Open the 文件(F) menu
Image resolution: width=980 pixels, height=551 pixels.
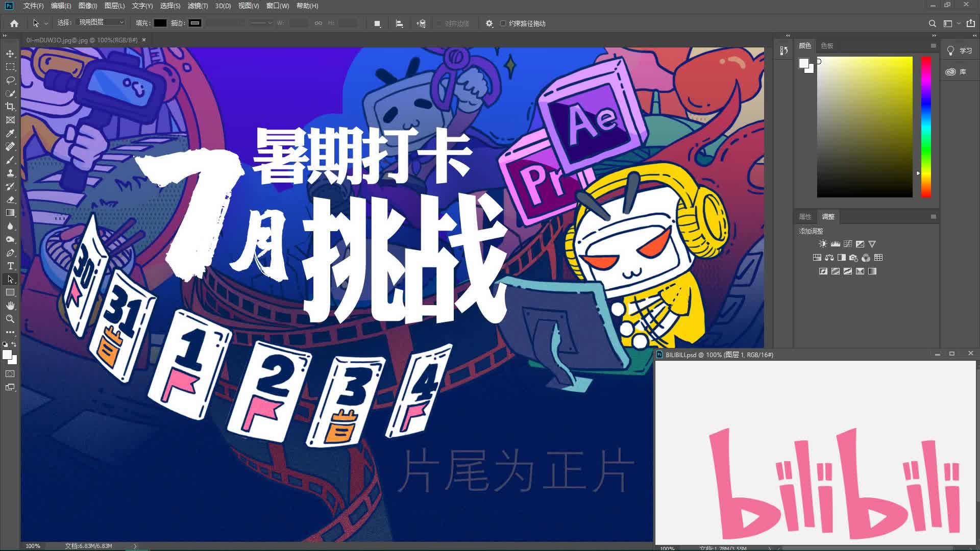(x=33, y=6)
